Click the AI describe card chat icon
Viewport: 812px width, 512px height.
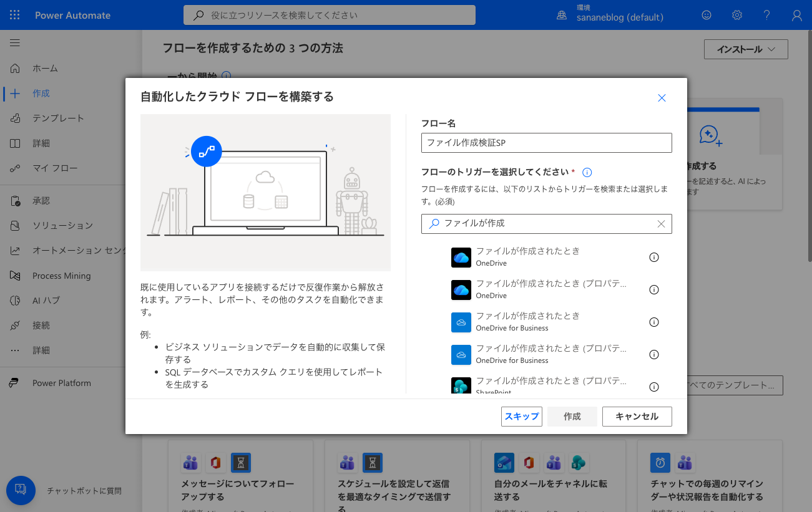711,135
